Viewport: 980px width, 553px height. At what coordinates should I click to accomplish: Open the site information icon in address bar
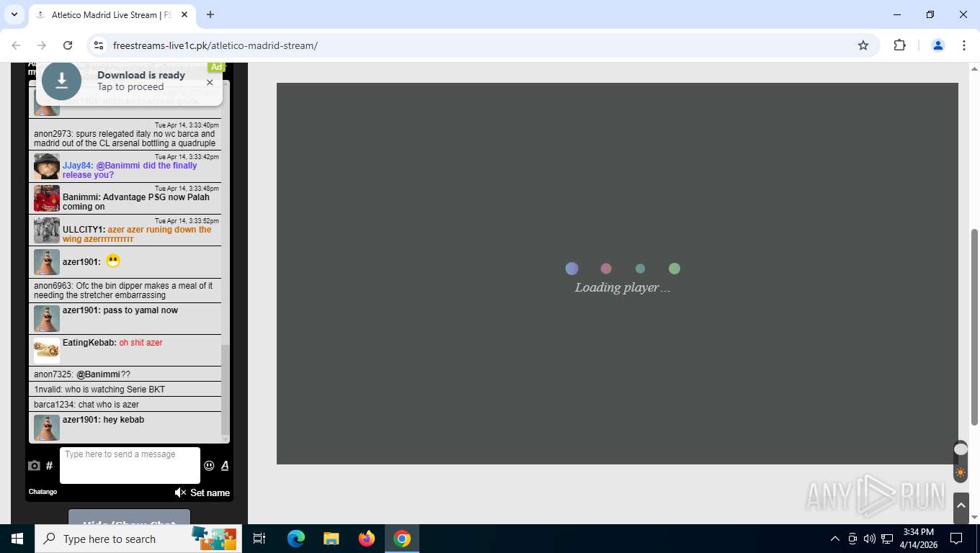[x=99, y=45]
